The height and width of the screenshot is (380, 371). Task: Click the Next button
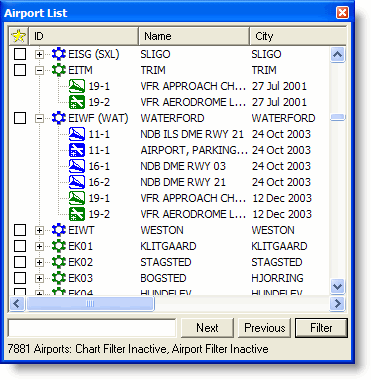pyautogui.click(x=207, y=328)
